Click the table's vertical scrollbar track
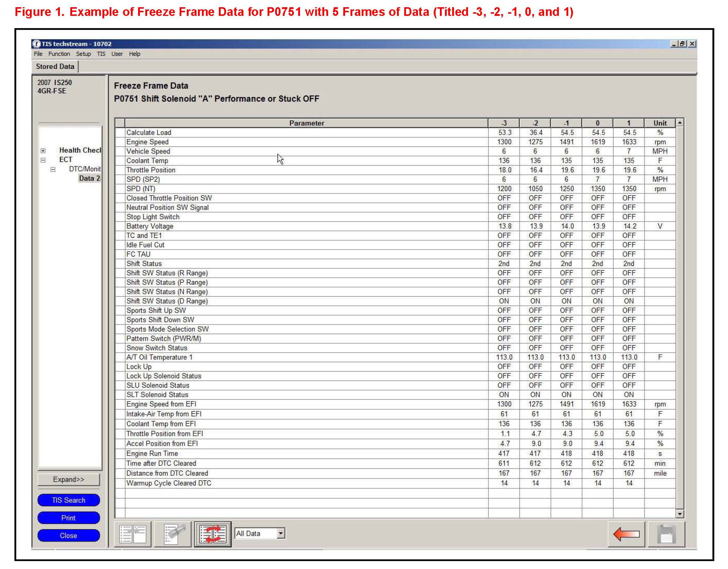 [x=680, y=317]
